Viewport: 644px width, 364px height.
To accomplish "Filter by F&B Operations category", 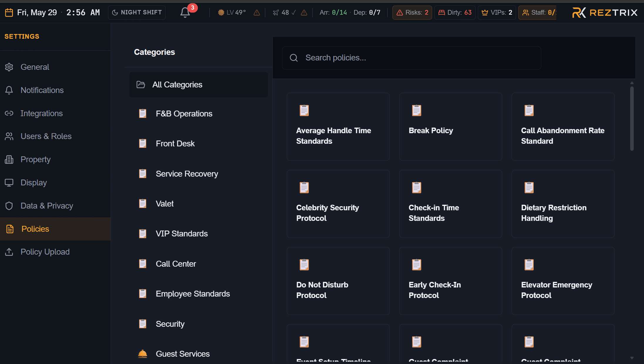I will coord(199,114).
